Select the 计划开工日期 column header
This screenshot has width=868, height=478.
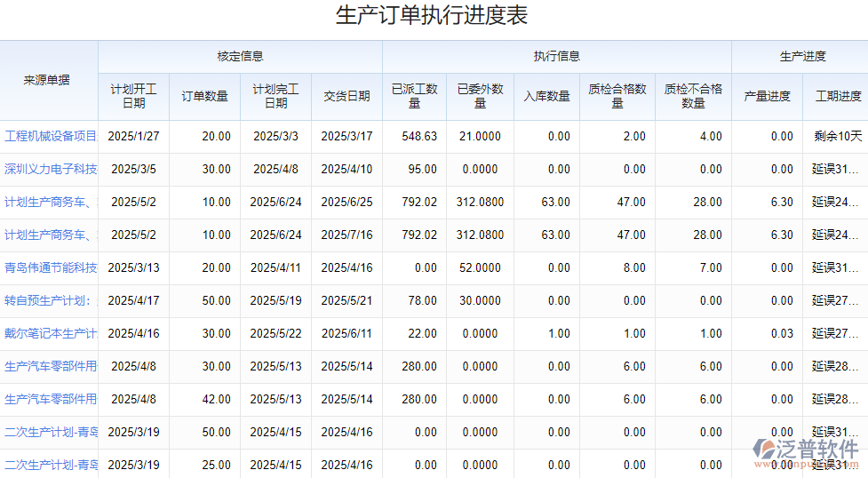pyautogui.click(x=133, y=96)
